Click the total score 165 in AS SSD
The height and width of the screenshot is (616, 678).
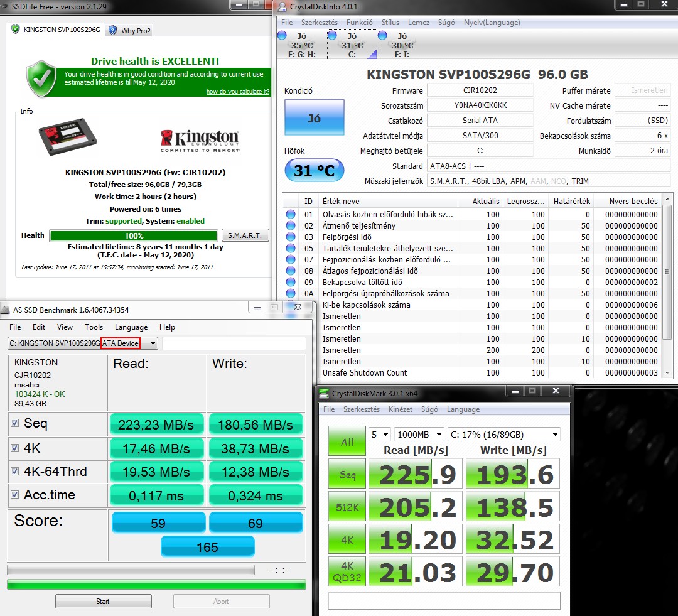pos(208,547)
